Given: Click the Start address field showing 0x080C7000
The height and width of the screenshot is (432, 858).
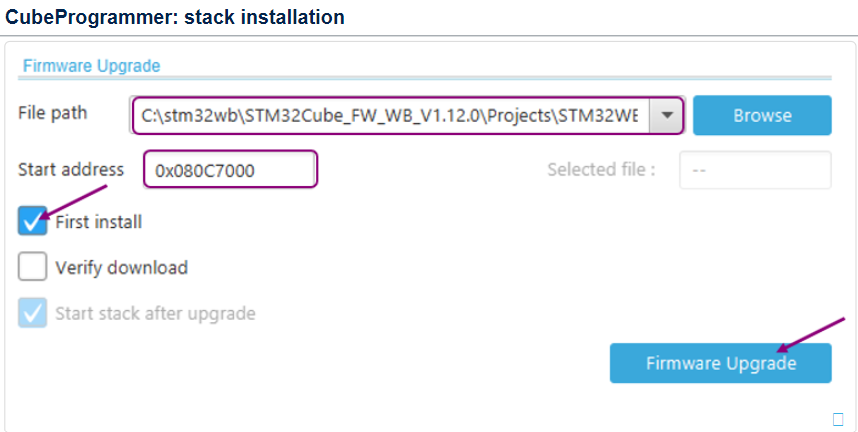Looking at the screenshot, I should click(x=231, y=170).
